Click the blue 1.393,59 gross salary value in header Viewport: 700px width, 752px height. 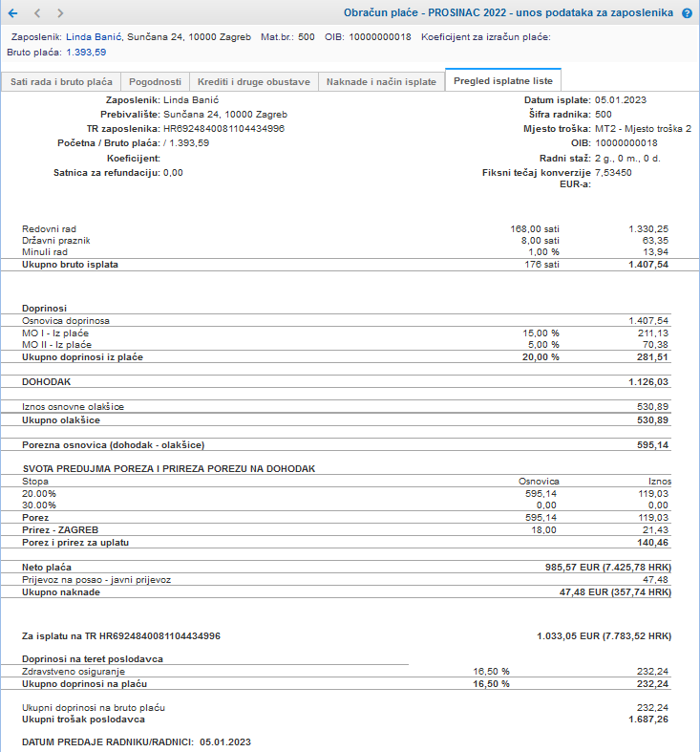86,52
